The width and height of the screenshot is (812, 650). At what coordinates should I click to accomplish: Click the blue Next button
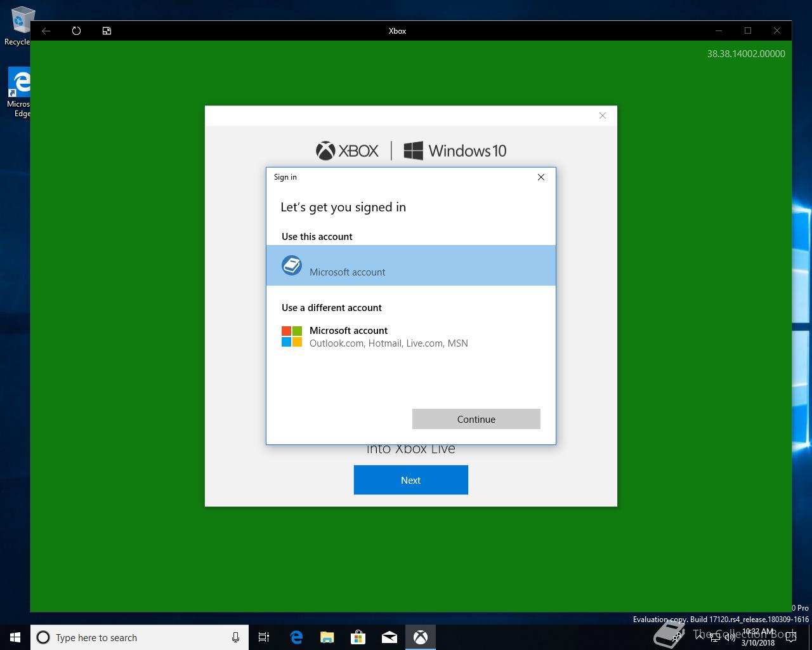[x=411, y=480]
